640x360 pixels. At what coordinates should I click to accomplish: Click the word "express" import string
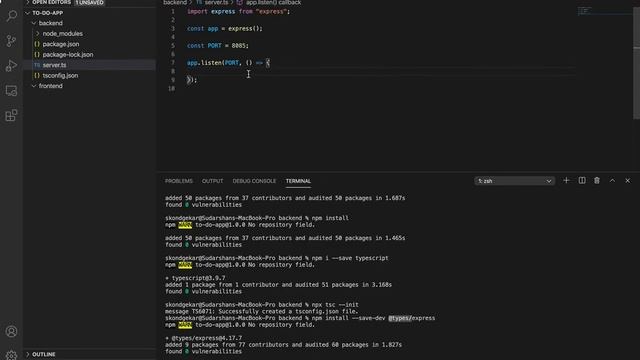pos(272,11)
